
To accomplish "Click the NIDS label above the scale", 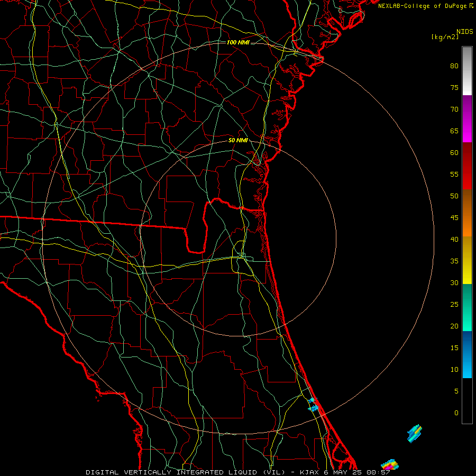I will [x=465, y=32].
